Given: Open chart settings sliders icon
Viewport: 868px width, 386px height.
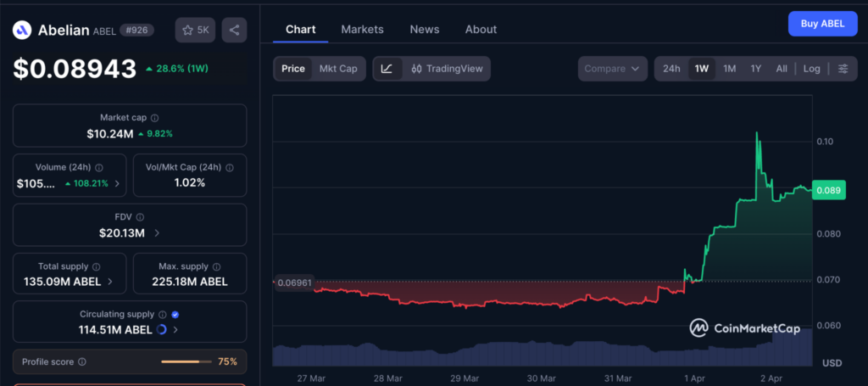Looking at the screenshot, I should coord(843,69).
